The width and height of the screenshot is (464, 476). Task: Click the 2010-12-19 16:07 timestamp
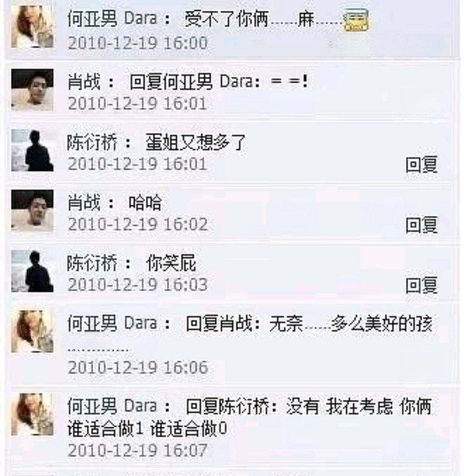137,451
